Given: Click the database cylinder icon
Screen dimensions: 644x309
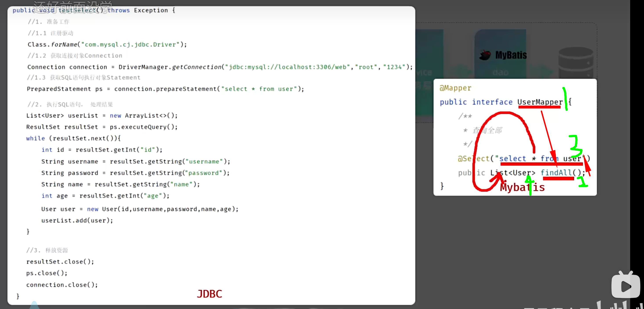Looking at the screenshot, I should tap(576, 63).
